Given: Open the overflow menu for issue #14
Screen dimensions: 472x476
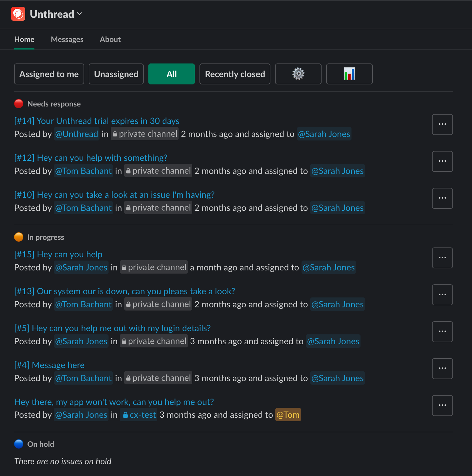Looking at the screenshot, I should (x=442, y=124).
